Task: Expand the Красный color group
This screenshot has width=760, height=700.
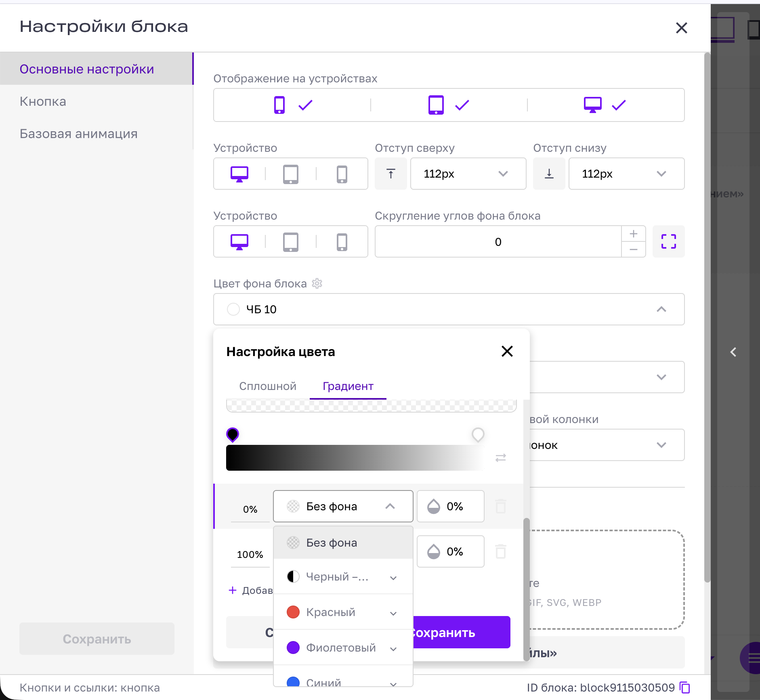Action: 393,613
